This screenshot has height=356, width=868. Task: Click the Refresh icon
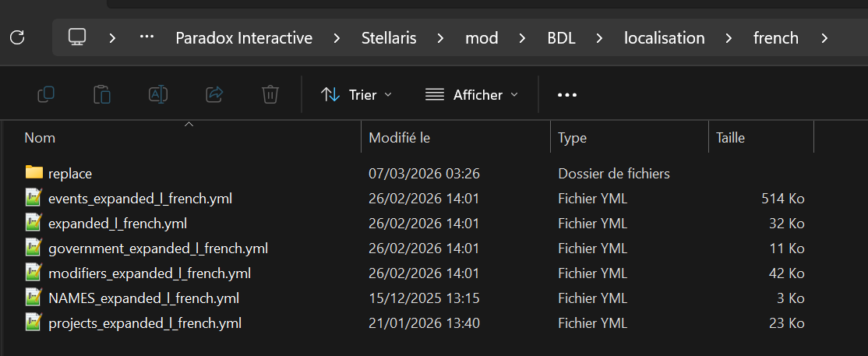point(18,37)
